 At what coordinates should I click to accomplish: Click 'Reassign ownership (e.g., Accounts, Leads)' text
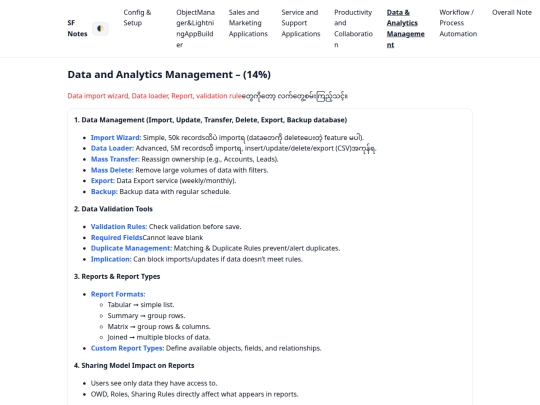click(x=210, y=159)
